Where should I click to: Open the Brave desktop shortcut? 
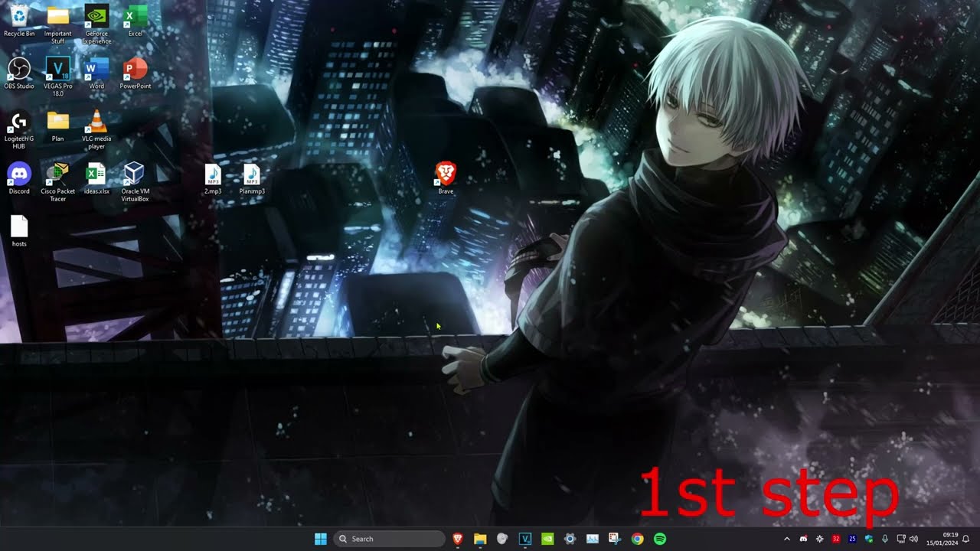pyautogui.click(x=446, y=178)
